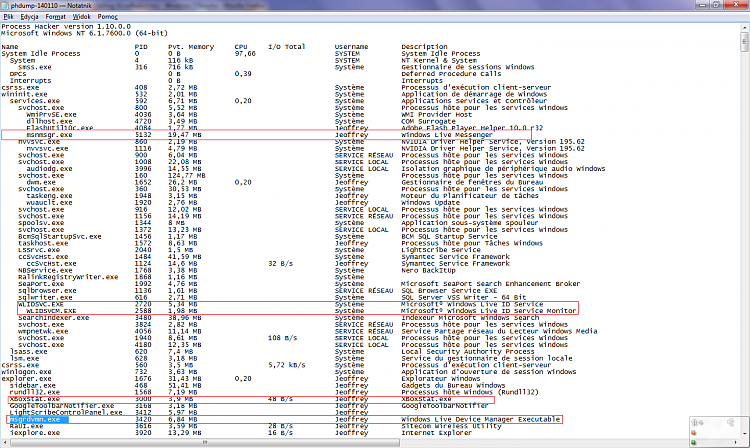The height and width of the screenshot is (448, 750).
Task: Click the sqlbrowser.exe process name
Action: tap(47, 291)
